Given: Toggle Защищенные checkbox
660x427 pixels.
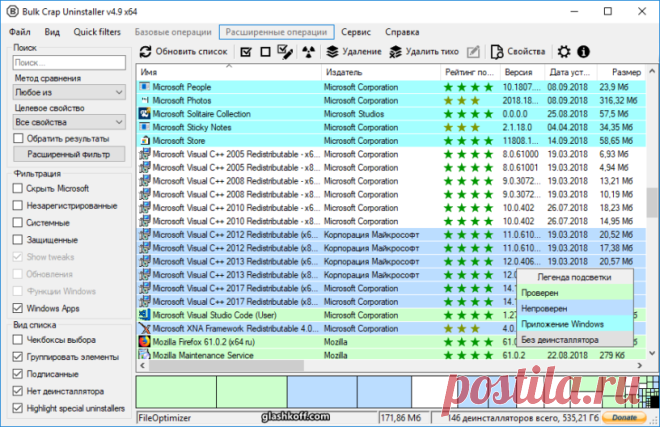Looking at the screenshot, I should tap(18, 240).
